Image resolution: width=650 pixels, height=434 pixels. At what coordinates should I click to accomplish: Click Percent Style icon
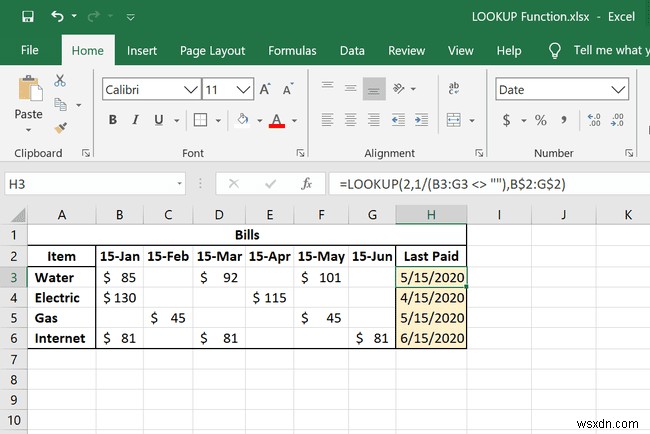[x=541, y=120]
